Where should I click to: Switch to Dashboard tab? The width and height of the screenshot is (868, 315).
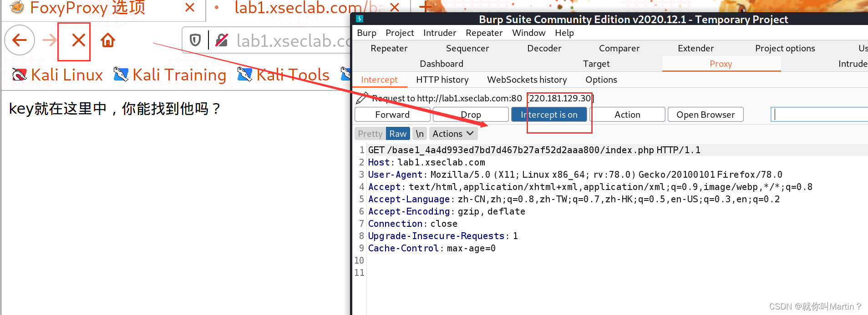coord(442,64)
